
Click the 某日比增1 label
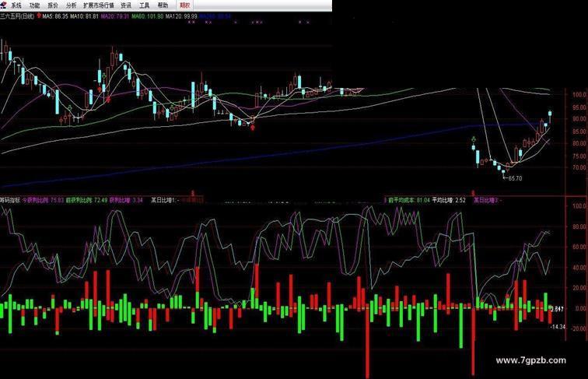[165, 200]
